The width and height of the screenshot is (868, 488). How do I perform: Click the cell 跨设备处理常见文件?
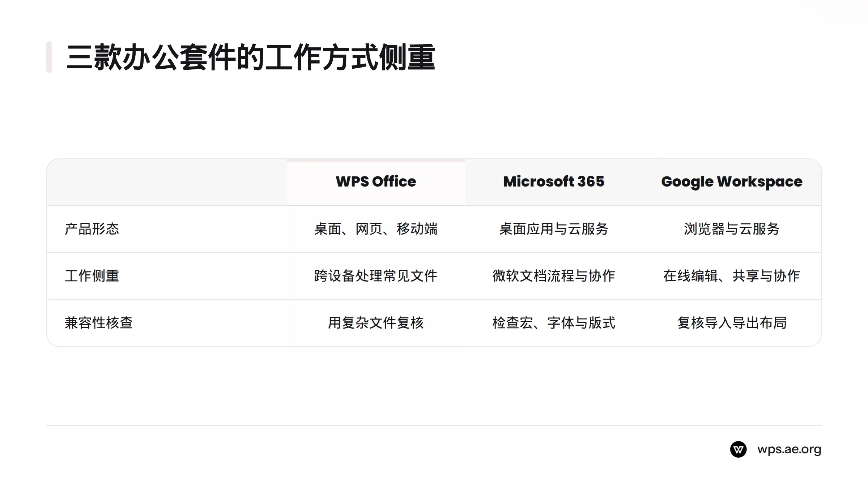(x=376, y=276)
